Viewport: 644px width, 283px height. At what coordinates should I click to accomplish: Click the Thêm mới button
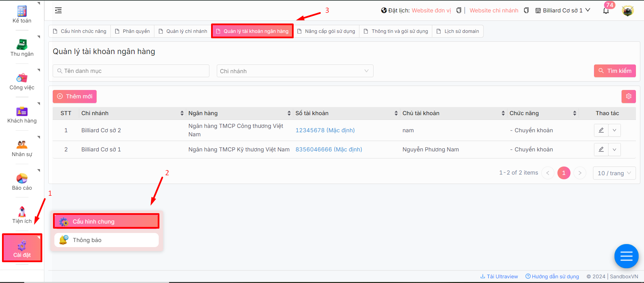tap(75, 96)
